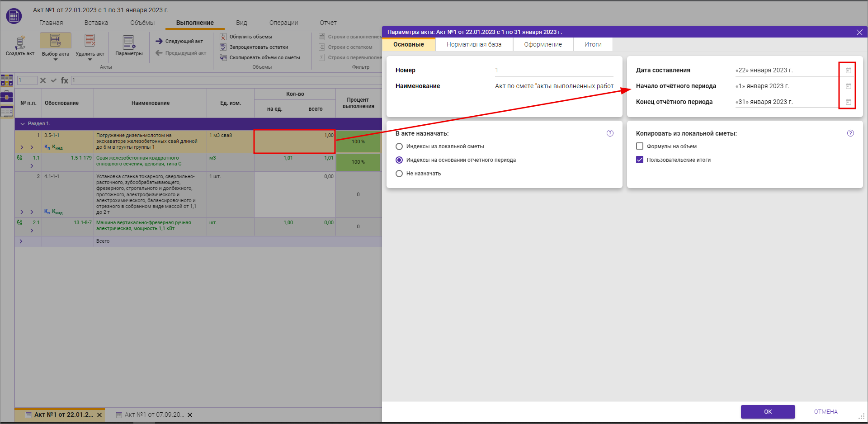Open the Итоги tab

(593, 44)
